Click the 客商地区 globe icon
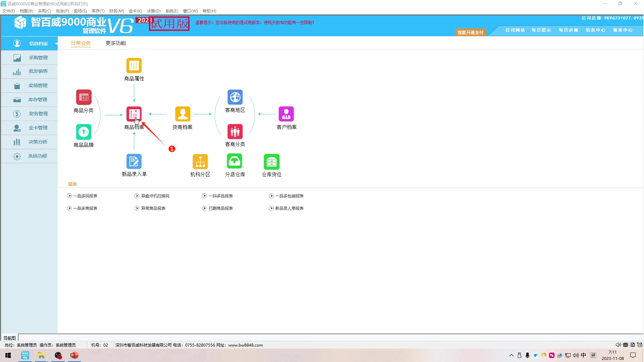 pos(235,97)
